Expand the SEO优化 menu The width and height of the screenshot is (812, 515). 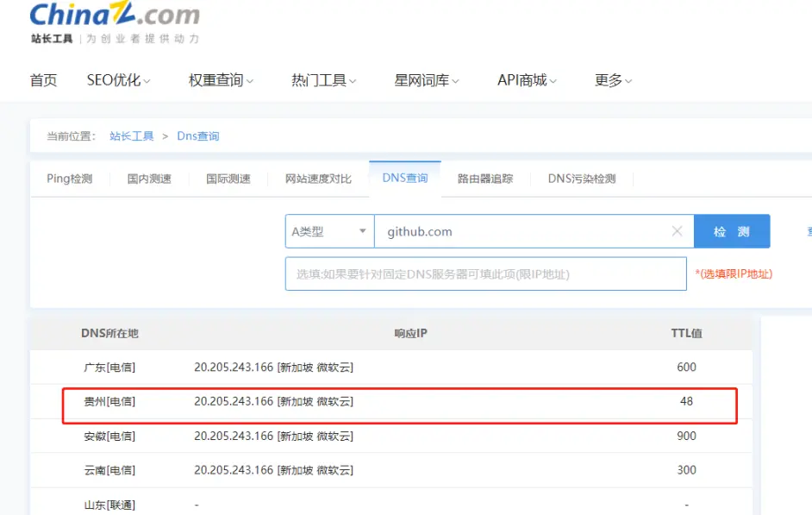tap(119, 80)
